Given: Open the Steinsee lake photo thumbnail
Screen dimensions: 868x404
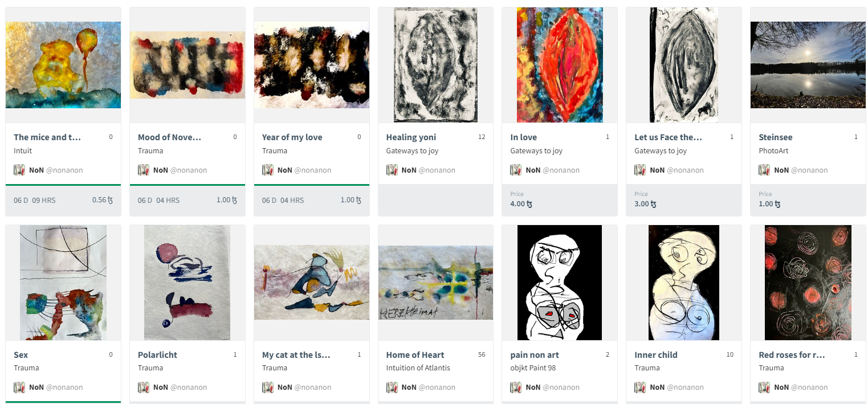Looking at the screenshot, I should (808, 65).
